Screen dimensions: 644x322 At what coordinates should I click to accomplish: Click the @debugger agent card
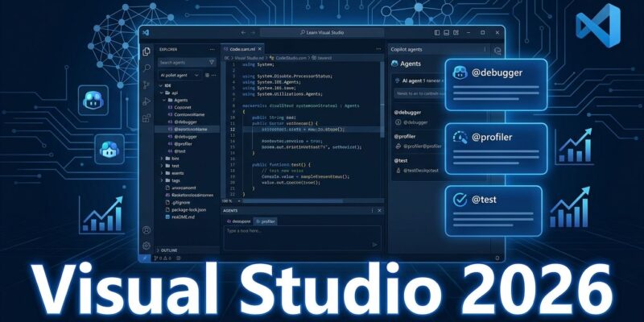tap(496, 85)
